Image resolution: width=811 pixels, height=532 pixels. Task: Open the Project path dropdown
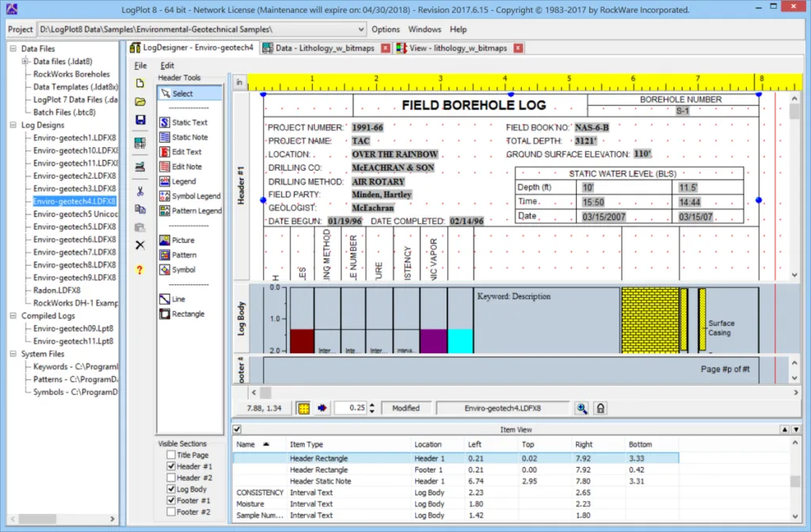click(361, 29)
